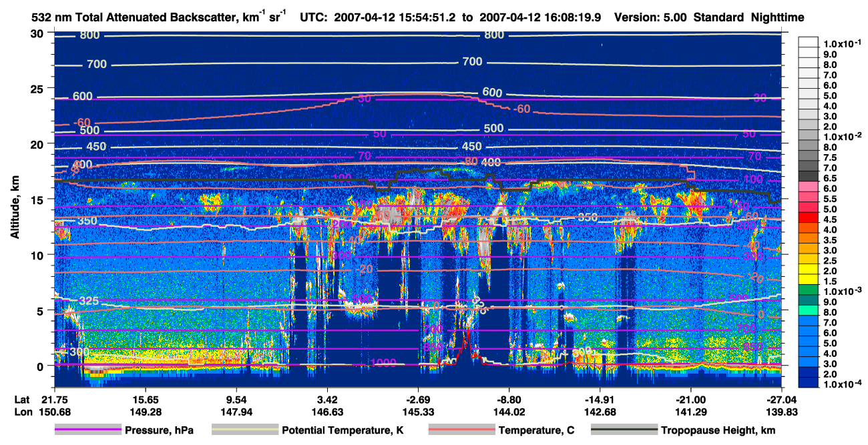Click the latitude value '9.54'
Screen dimensions: 868x445
[x=236, y=399]
